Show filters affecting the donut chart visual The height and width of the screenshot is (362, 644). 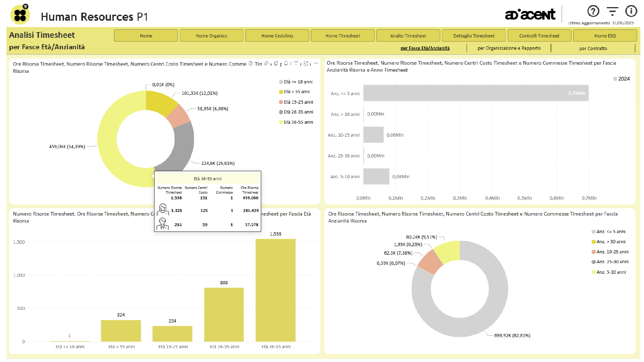(x=296, y=63)
